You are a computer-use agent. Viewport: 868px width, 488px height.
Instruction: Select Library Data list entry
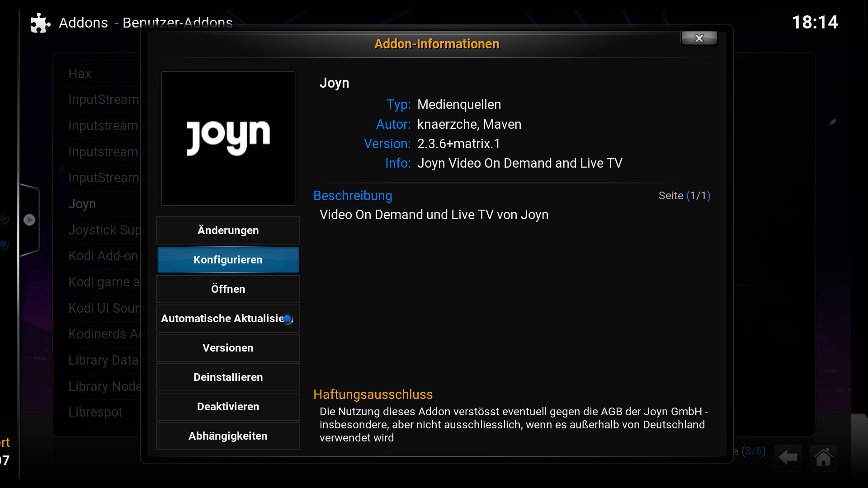point(104,360)
